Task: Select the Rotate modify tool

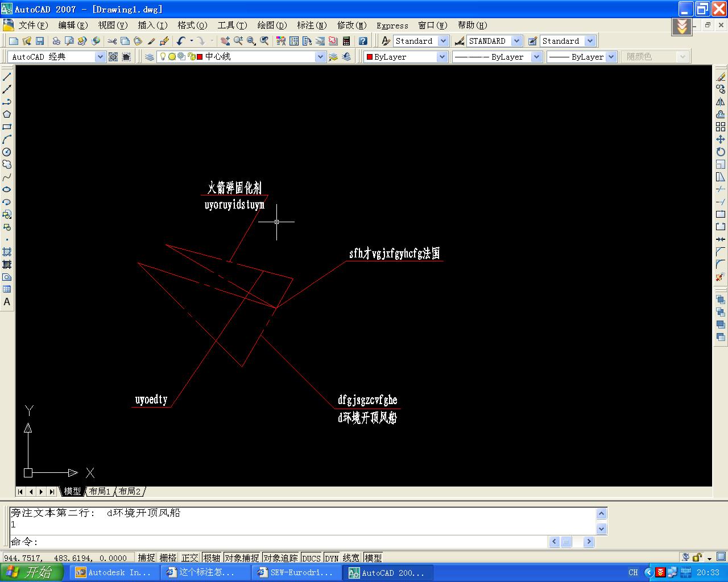Action: [721, 152]
